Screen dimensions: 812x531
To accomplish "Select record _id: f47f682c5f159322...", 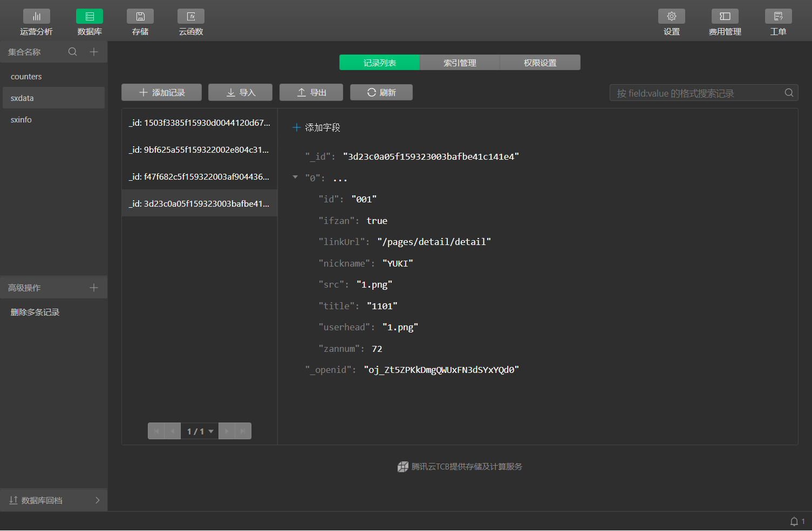I will click(x=200, y=176).
